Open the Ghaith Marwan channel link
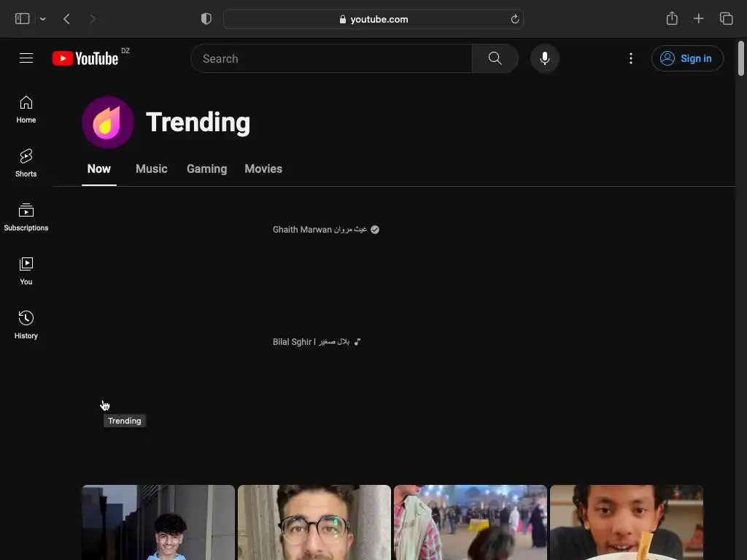Viewport: 747px width, 560px height. pos(320,230)
